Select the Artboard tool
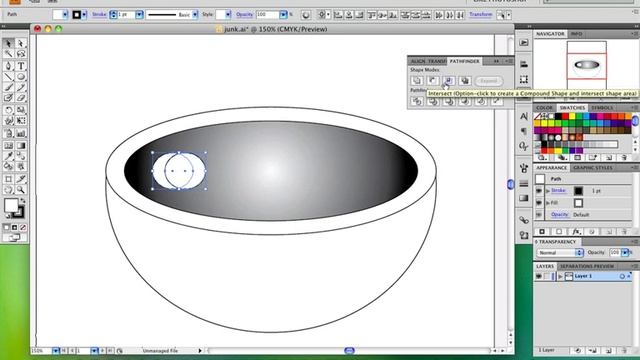Viewport: 640px width, 360px height. point(8,179)
